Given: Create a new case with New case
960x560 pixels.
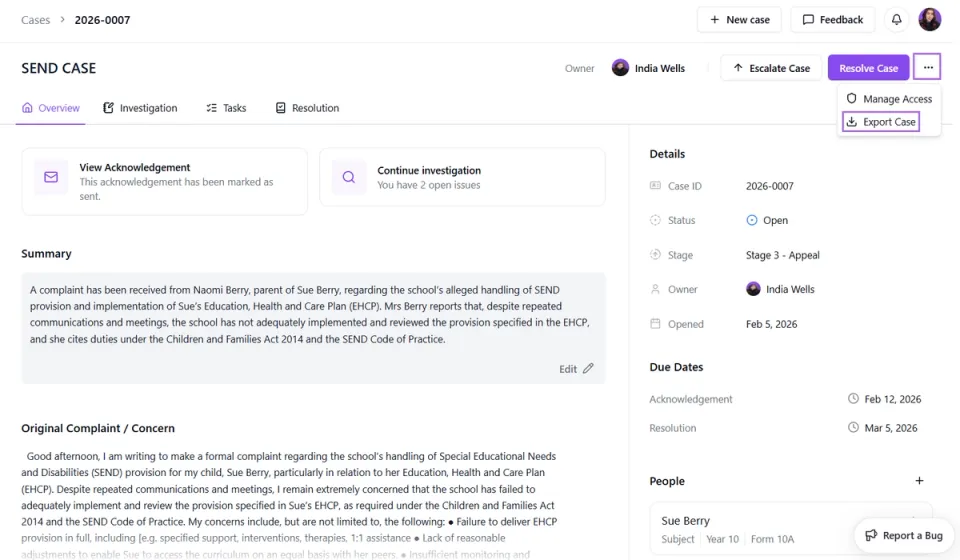Looking at the screenshot, I should (x=739, y=20).
